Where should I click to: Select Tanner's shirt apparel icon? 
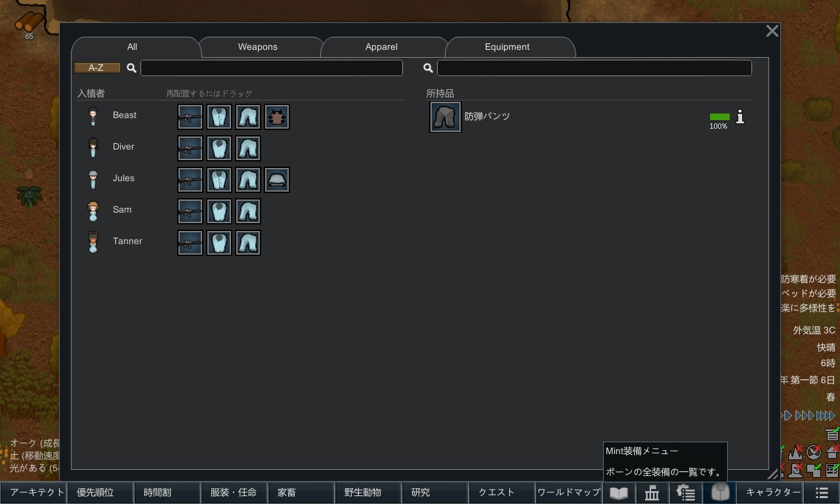[219, 243]
